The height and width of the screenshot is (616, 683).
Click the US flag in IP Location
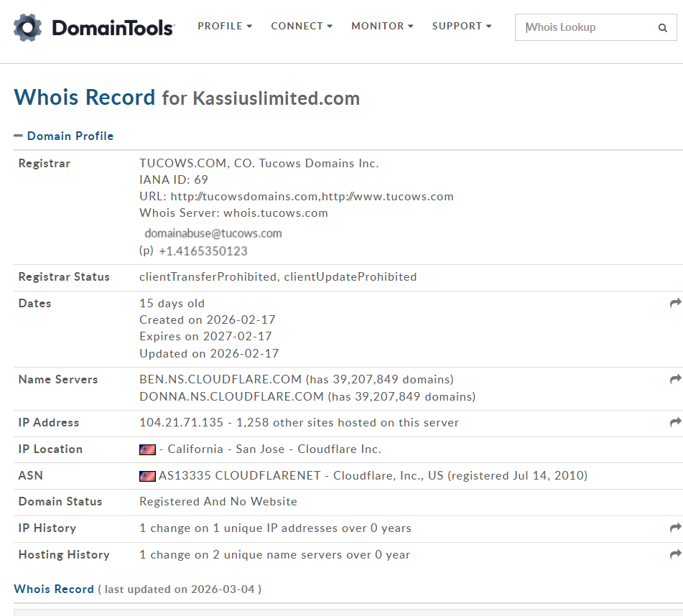click(147, 449)
